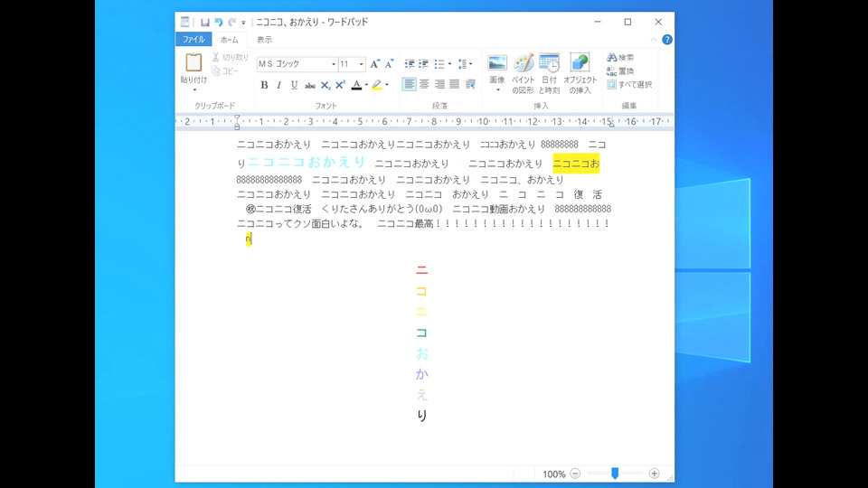Click the shrink font icon
Screen dimensions: 868x488
coord(390,64)
